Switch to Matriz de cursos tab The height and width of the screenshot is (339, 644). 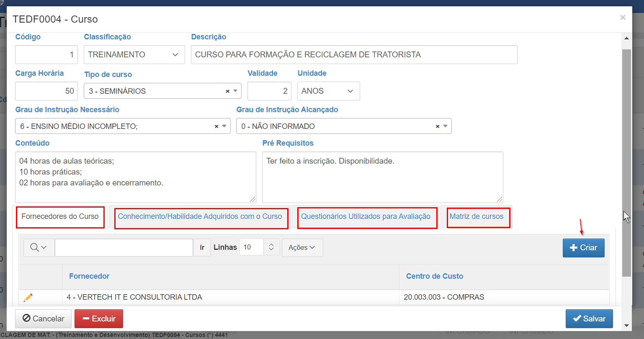pyautogui.click(x=477, y=217)
